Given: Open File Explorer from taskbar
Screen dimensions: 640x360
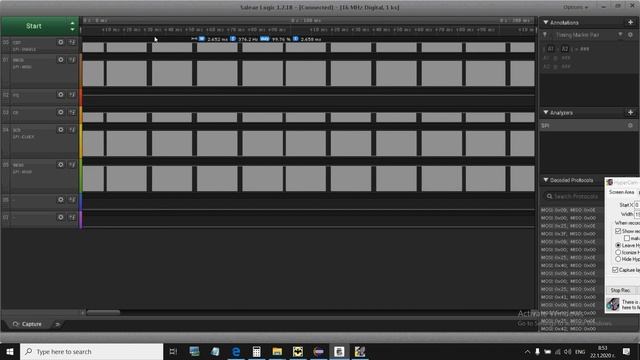Looking at the screenshot, I should point(277,351).
